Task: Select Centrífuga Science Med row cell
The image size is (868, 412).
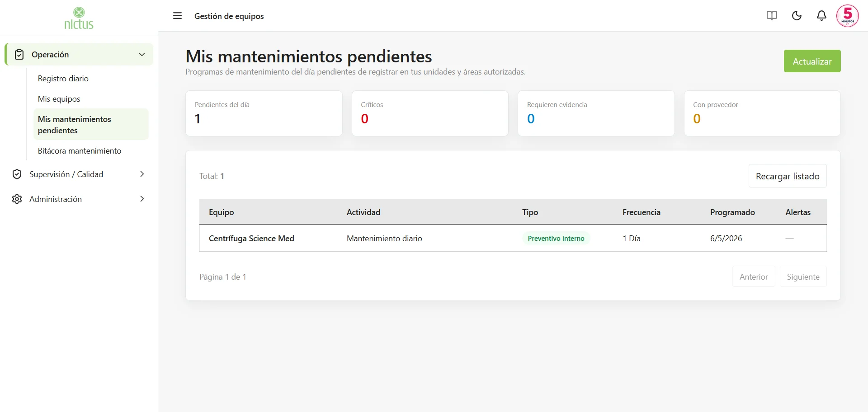Action: pyautogui.click(x=251, y=239)
